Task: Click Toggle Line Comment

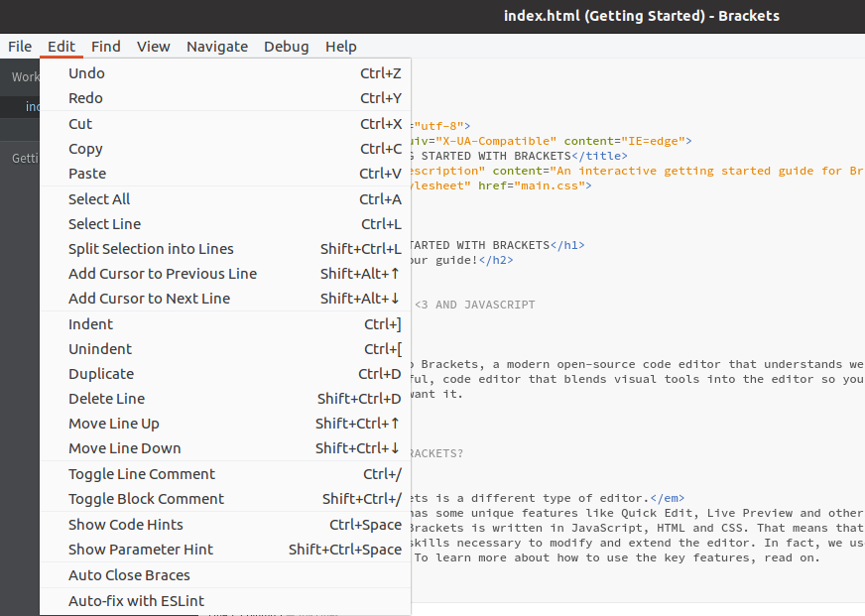Action: (225, 474)
